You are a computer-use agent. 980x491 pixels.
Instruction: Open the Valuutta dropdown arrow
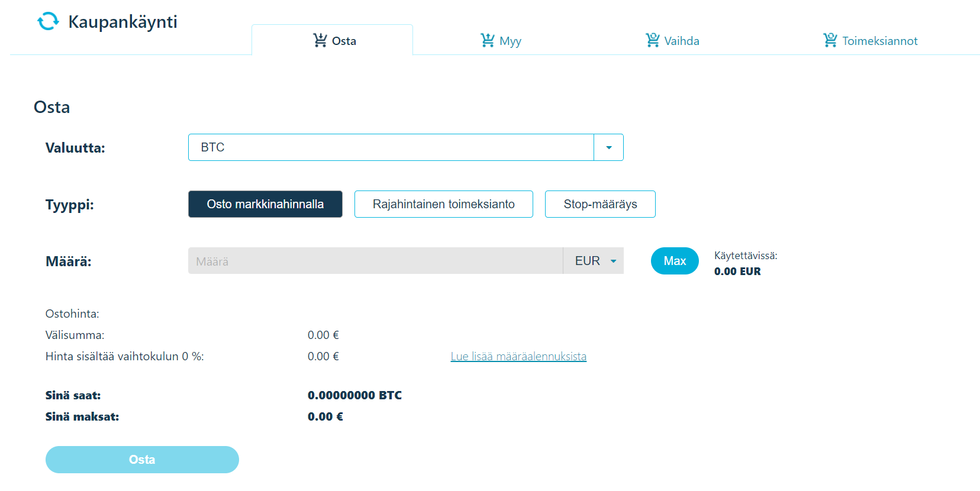609,147
